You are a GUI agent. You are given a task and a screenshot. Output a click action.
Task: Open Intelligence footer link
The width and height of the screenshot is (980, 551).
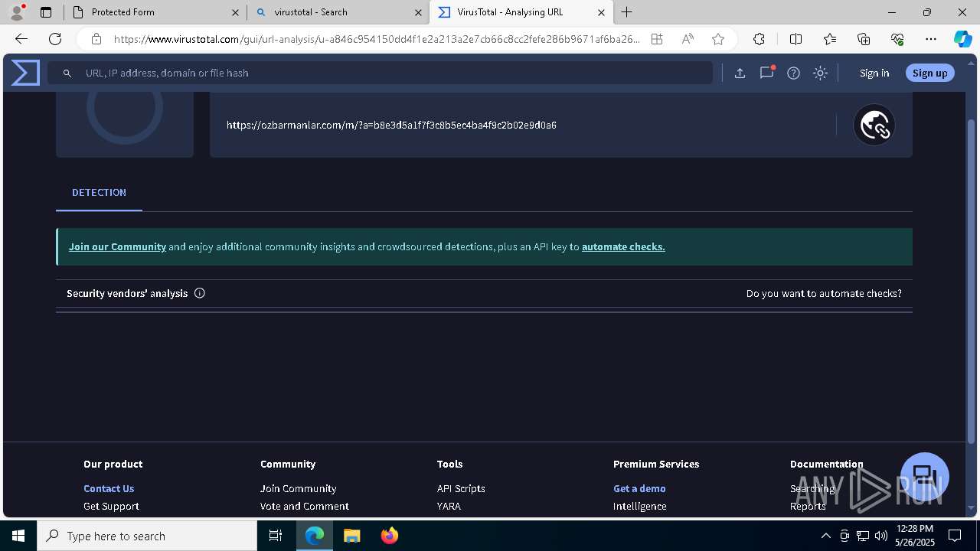(640, 506)
